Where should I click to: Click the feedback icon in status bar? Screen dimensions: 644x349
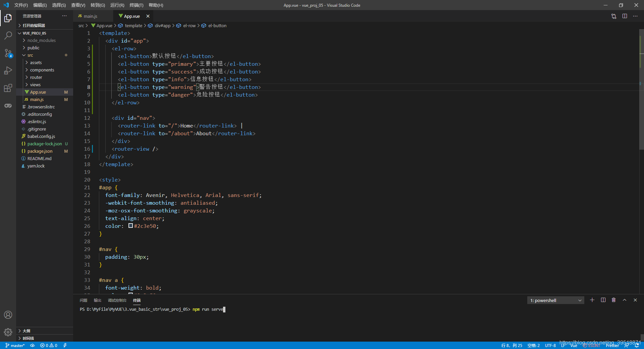(x=626, y=345)
